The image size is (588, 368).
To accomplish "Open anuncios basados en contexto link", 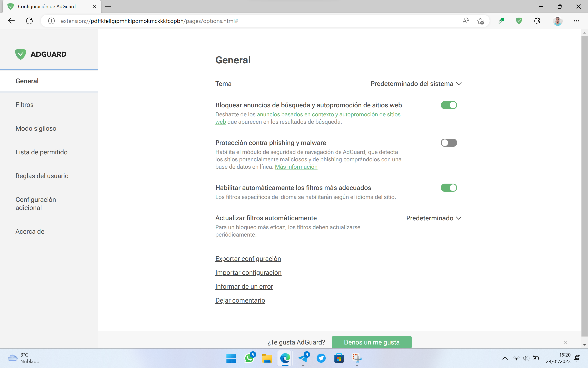I will click(x=329, y=114).
